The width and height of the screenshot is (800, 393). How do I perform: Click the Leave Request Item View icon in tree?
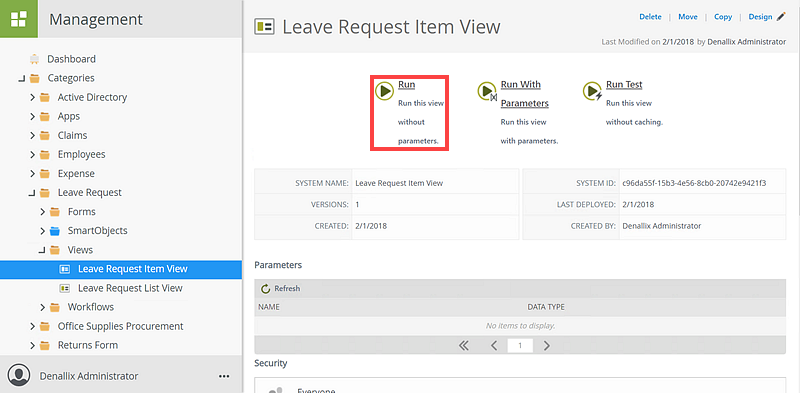65,269
